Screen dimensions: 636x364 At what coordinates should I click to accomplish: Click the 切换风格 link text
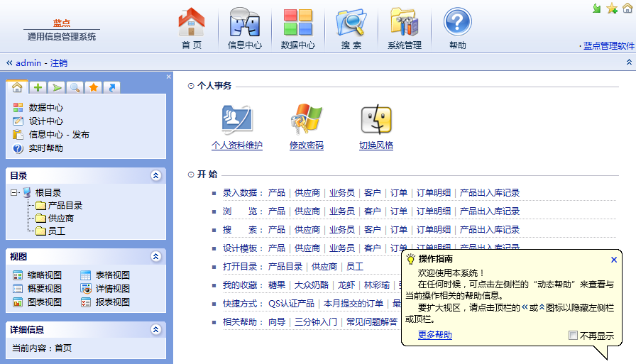pyautogui.click(x=376, y=145)
